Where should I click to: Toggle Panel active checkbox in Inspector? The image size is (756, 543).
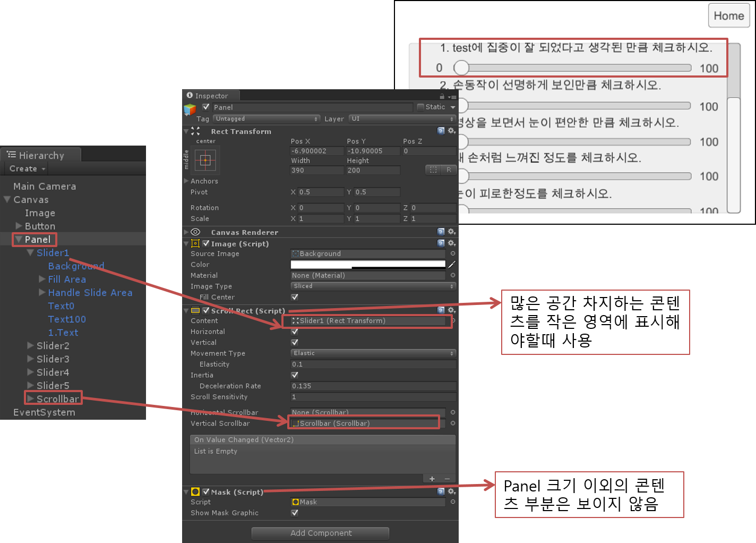(x=206, y=107)
